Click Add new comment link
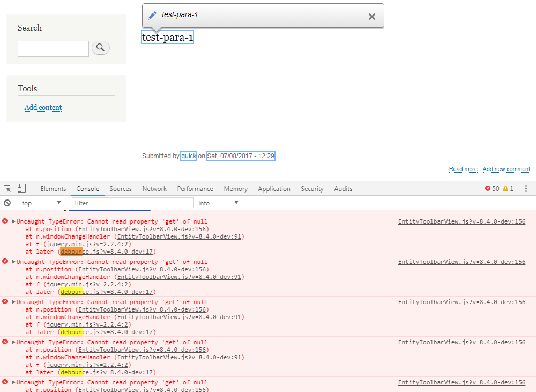Screen dimensions: 536x392 pyautogui.click(x=507, y=169)
